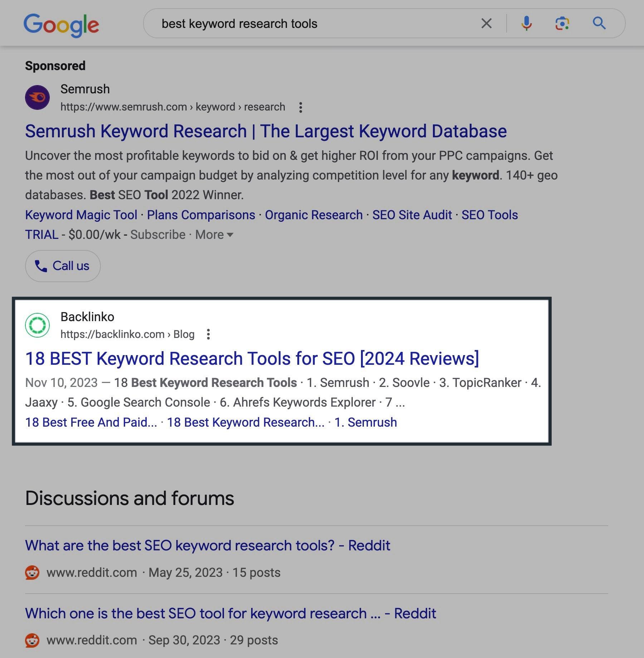Open the 1. Semrush jump link
The image size is (644, 658).
366,422
